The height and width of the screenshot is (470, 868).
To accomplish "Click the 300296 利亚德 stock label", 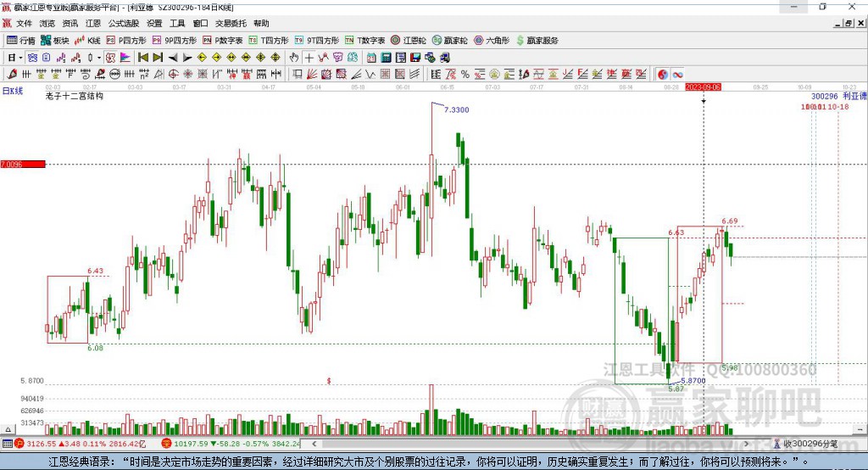I will point(838,97).
